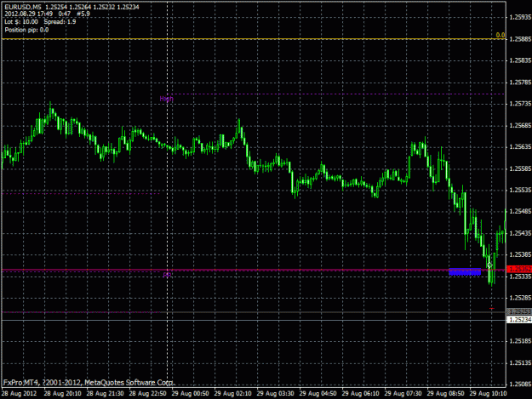Click the 1.25935 price scale label
Image resolution: width=532 pixels, height=399 pixels.
pyautogui.click(x=520, y=17)
